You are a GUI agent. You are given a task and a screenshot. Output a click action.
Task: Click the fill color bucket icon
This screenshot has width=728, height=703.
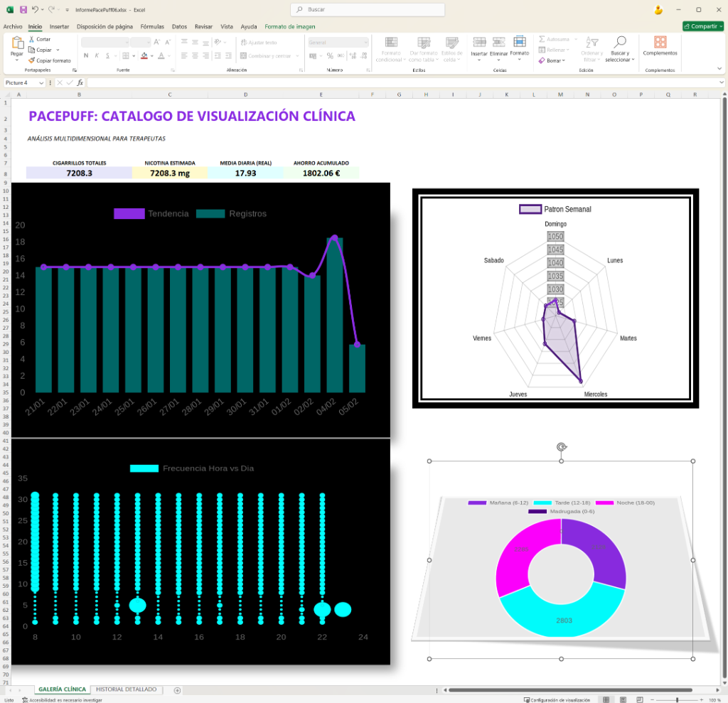point(144,55)
